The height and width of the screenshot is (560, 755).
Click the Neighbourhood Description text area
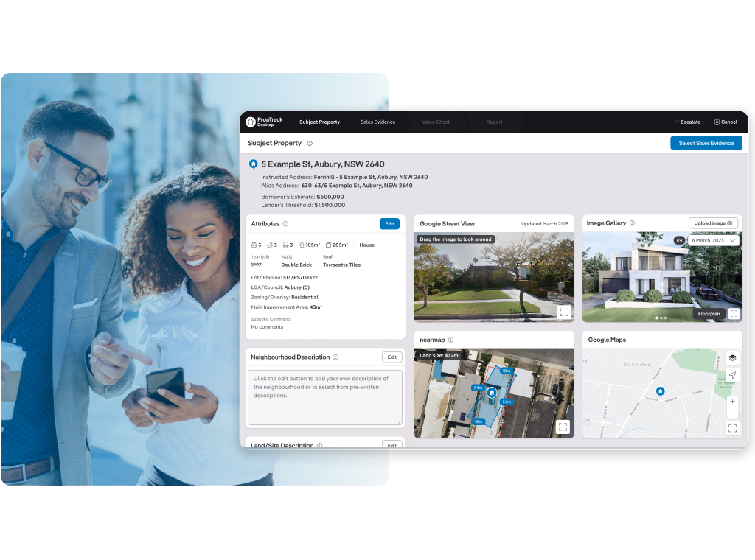[x=325, y=397]
